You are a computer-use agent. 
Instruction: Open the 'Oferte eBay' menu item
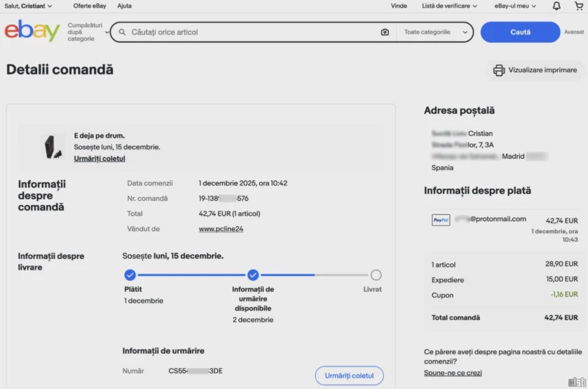coord(90,6)
